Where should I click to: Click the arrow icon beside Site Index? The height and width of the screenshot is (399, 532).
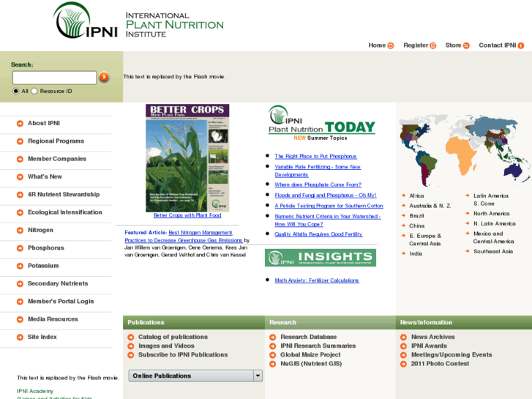point(20,338)
